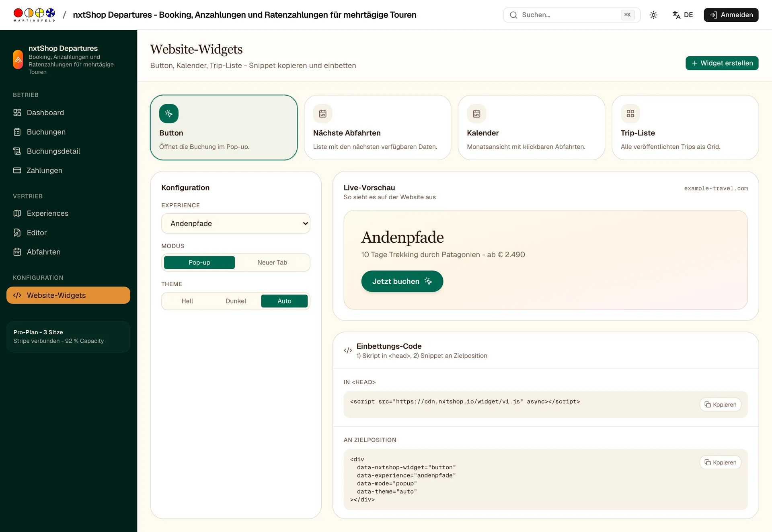Screen dimensions: 772x532
Task: Select the Button widget type card
Action: (224, 127)
